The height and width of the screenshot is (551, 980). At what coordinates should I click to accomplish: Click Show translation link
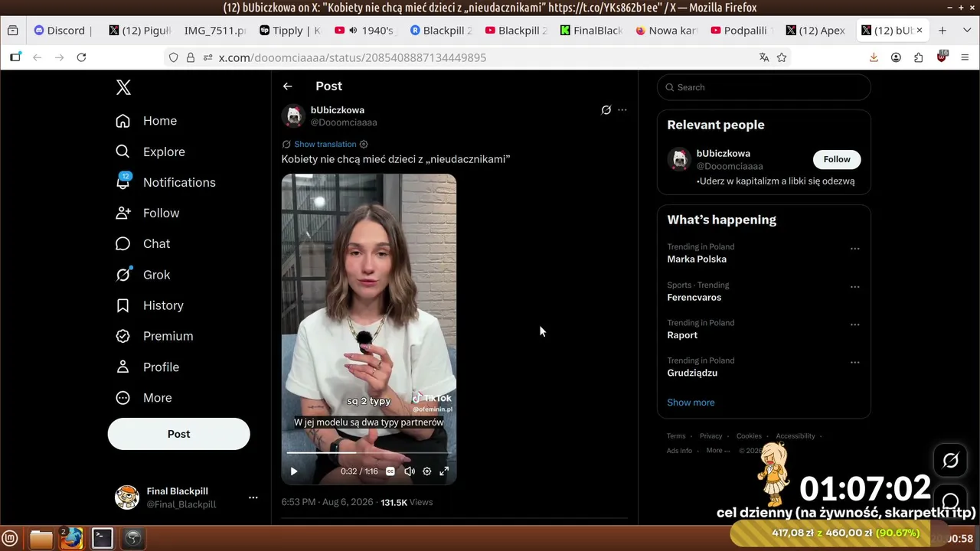(325, 144)
